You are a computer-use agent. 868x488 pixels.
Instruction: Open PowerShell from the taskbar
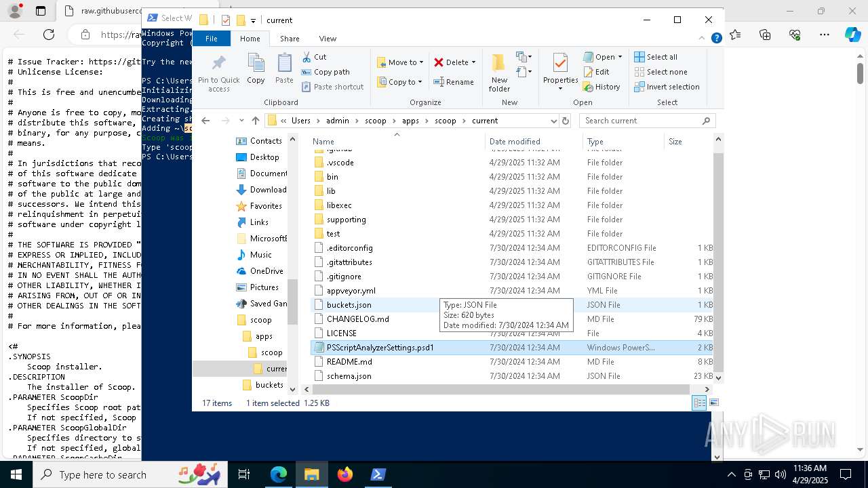[x=378, y=474]
